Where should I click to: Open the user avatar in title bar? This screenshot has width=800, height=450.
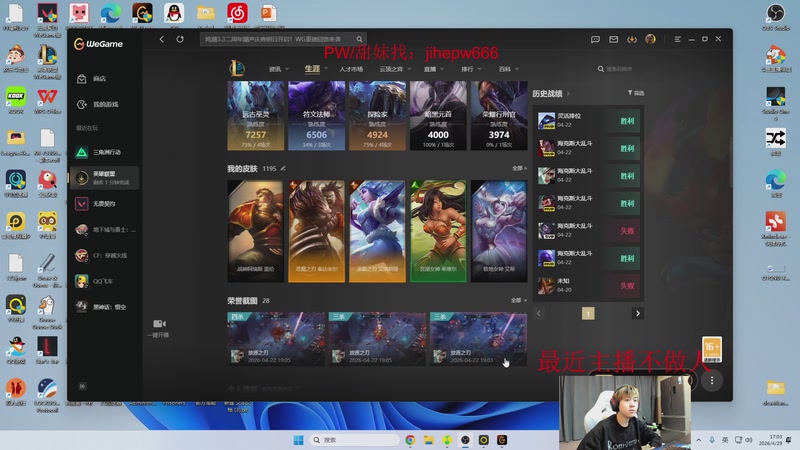pos(650,39)
